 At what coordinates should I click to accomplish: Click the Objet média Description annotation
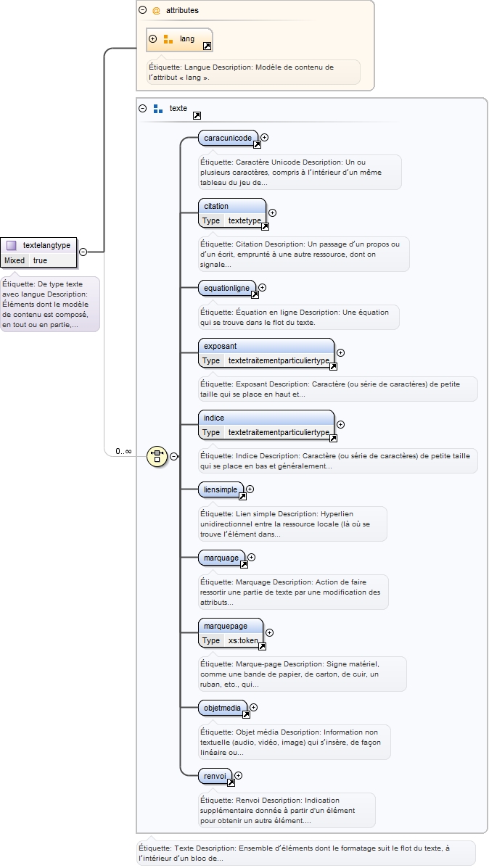(x=294, y=742)
